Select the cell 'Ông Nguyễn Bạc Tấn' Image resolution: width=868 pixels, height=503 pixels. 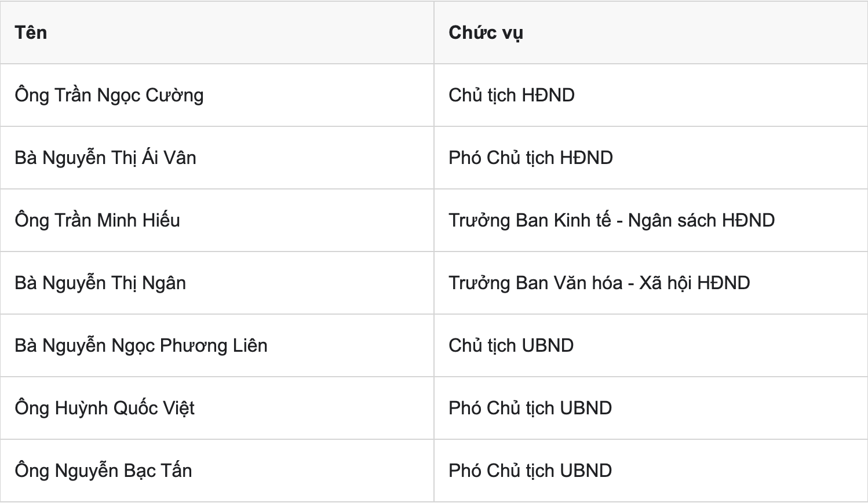(217, 471)
